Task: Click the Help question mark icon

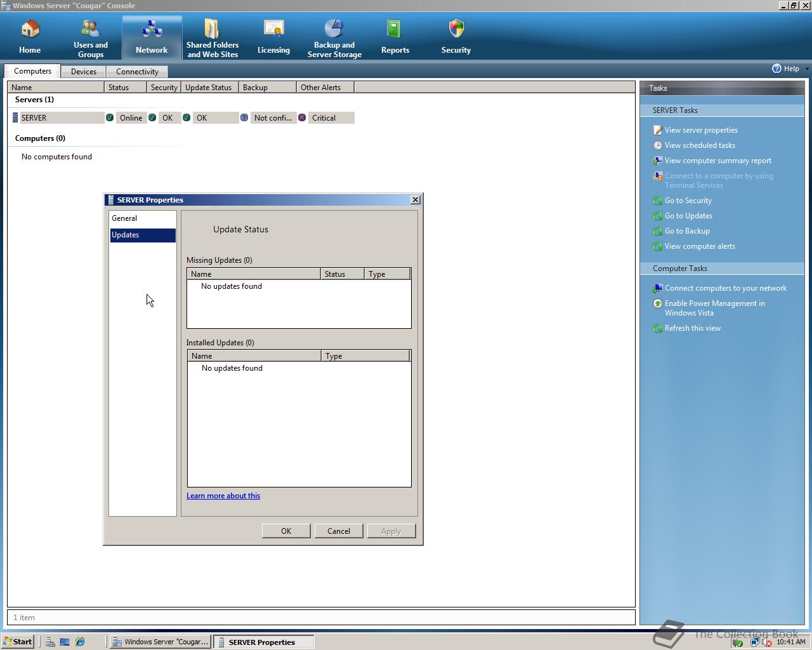Action: click(776, 69)
